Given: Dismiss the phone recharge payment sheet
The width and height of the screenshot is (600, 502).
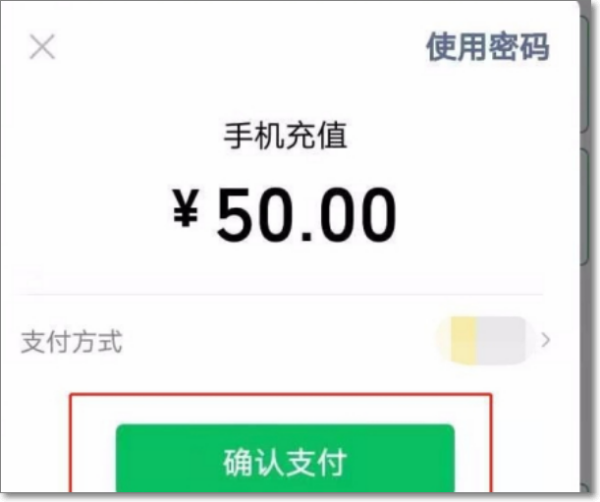Looking at the screenshot, I should pos(42,47).
